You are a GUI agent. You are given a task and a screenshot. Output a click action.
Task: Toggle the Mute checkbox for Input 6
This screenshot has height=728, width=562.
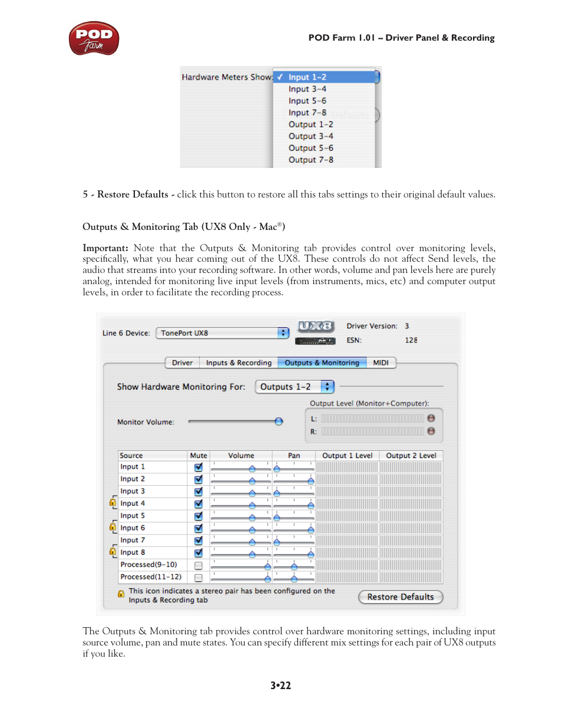199,528
